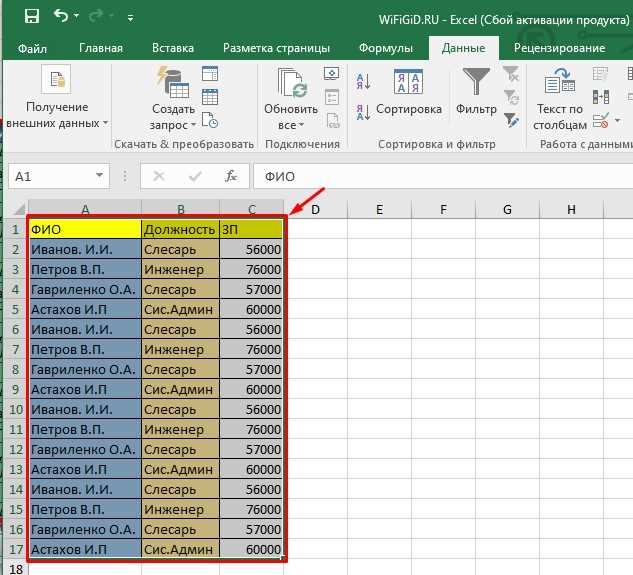Sort ascending with the А-Я icon

pyautogui.click(x=363, y=81)
